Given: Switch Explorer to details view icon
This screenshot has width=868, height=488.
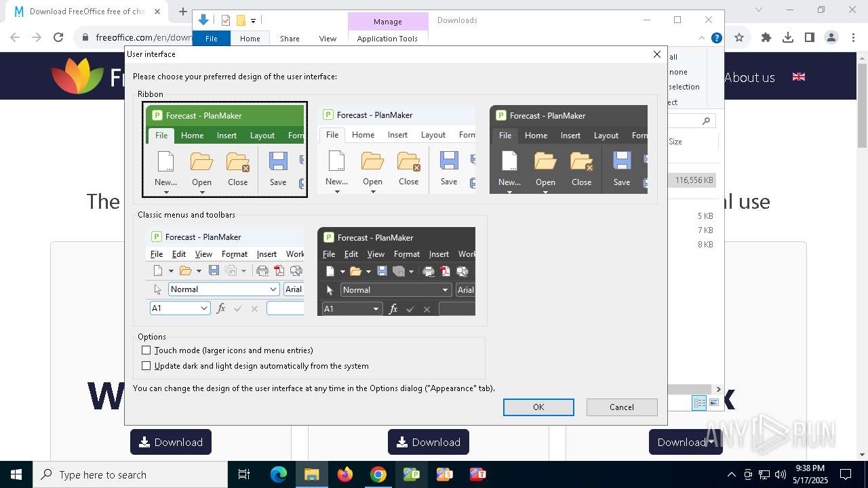Looking at the screenshot, I should pos(698,403).
